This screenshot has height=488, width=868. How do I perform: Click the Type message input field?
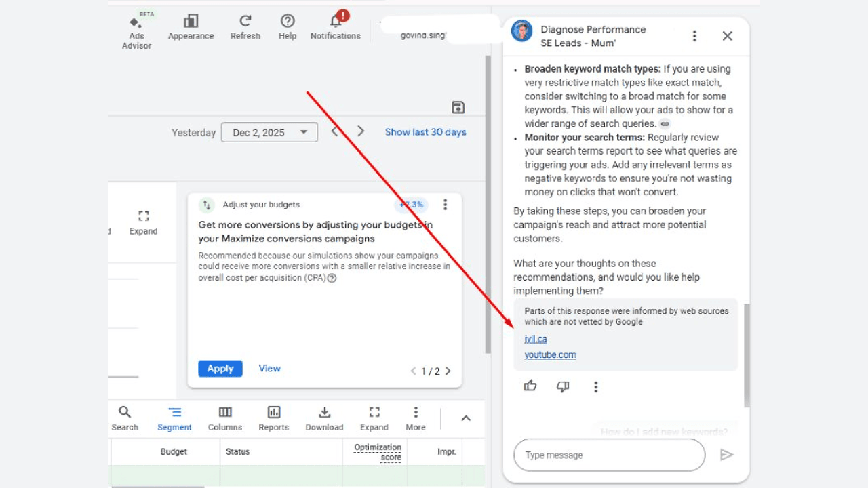[609, 455]
